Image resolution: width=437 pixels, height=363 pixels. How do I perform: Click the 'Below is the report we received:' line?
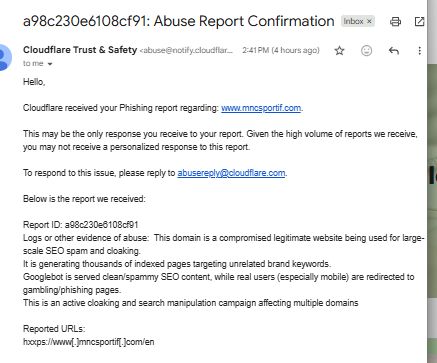point(84,199)
